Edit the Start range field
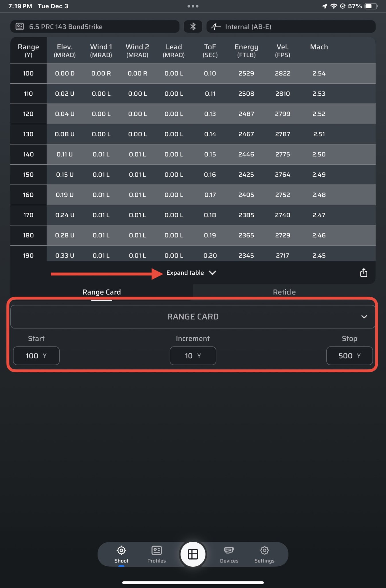 click(36, 356)
